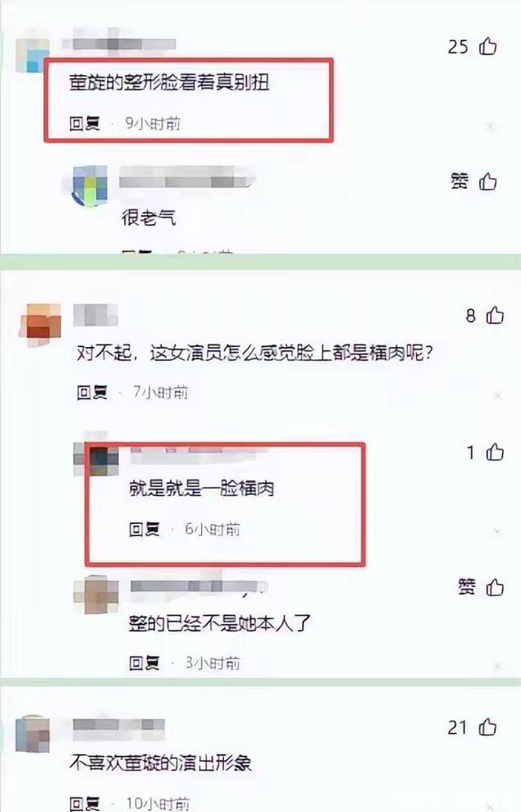
Task: Like the '就是就是一脸横肉' reply
Action: (495, 453)
